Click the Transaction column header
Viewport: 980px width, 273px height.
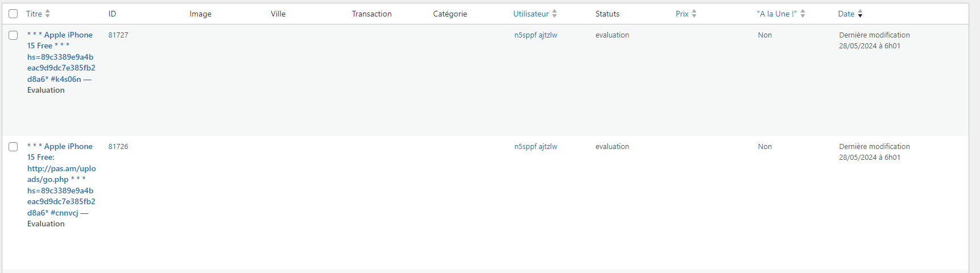tap(371, 14)
